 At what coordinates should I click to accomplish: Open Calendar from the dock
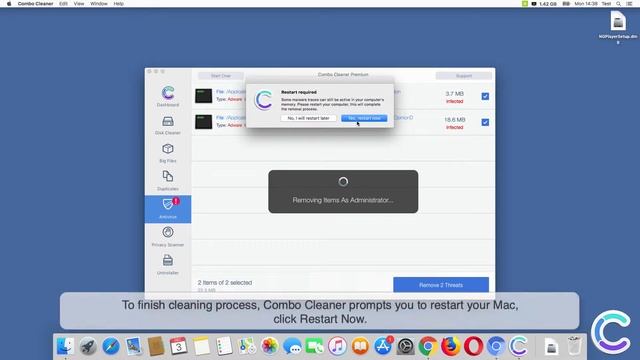tap(178, 346)
